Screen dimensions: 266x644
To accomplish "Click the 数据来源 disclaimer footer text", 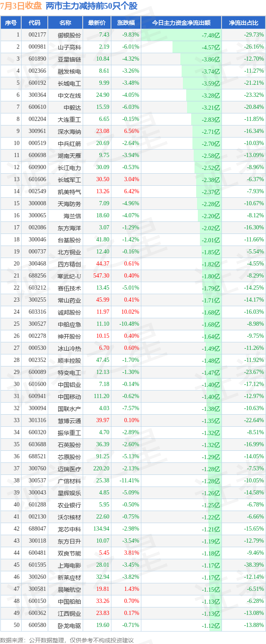I will [x=67, y=640].
